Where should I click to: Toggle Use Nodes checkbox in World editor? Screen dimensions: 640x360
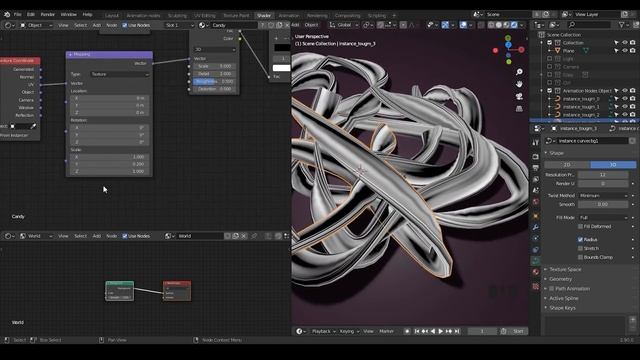pos(125,236)
